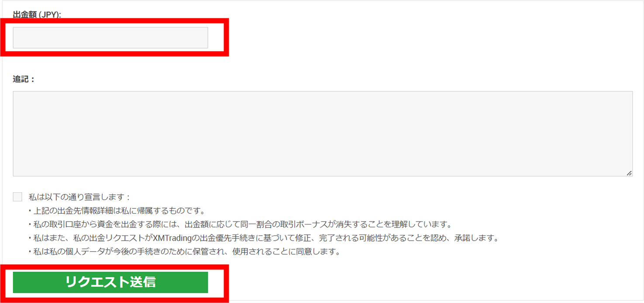This screenshot has width=644, height=303.
Task: Click the 追記: field label
Action: (24, 79)
